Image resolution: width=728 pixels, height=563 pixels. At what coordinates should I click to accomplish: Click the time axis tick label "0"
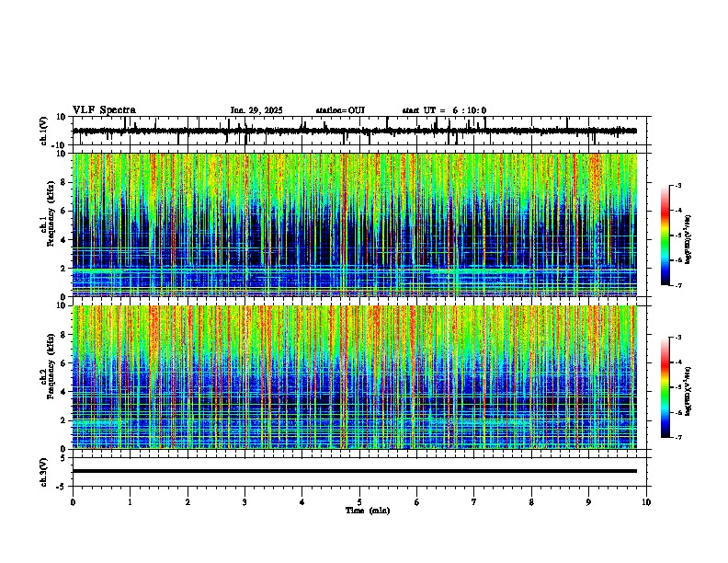tap(73, 502)
